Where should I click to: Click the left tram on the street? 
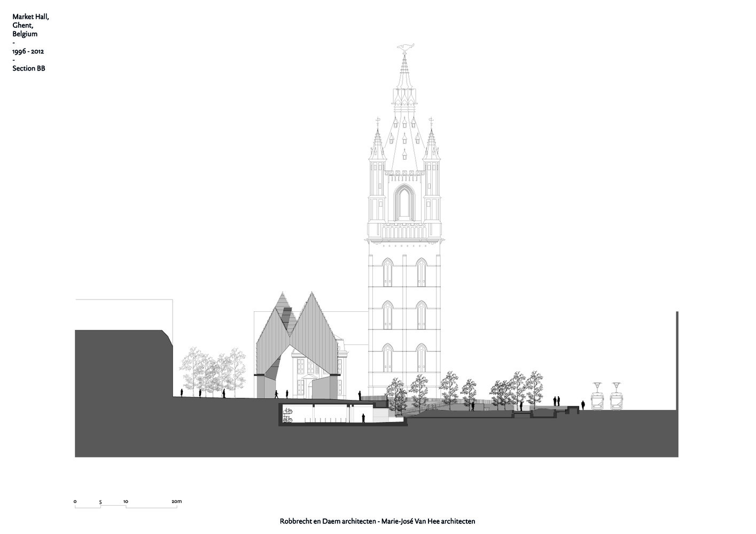[597, 399]
